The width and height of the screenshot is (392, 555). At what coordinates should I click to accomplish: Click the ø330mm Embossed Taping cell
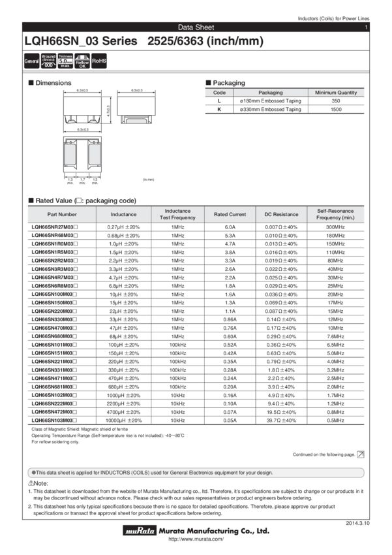click(271, 110)
